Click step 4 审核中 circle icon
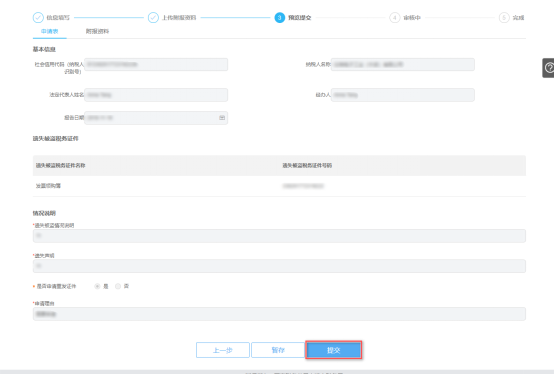 point(395,17)
